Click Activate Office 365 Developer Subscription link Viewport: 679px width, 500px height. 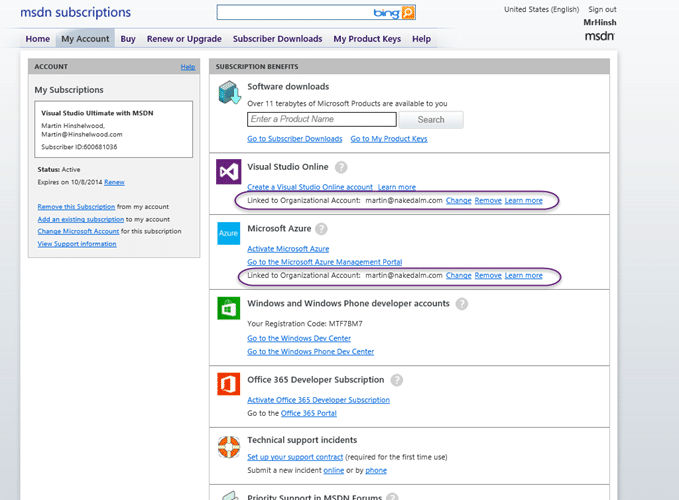tap(318, 400)
